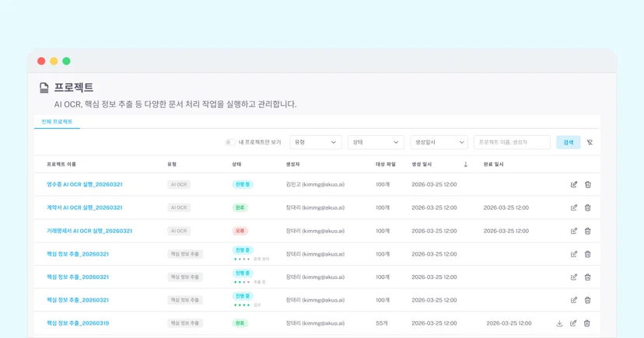Viewport: 644px width, 338px height.
Task: Edit the 핵심 정보 추출_20260319 project
Action: [x=573, y=323]
